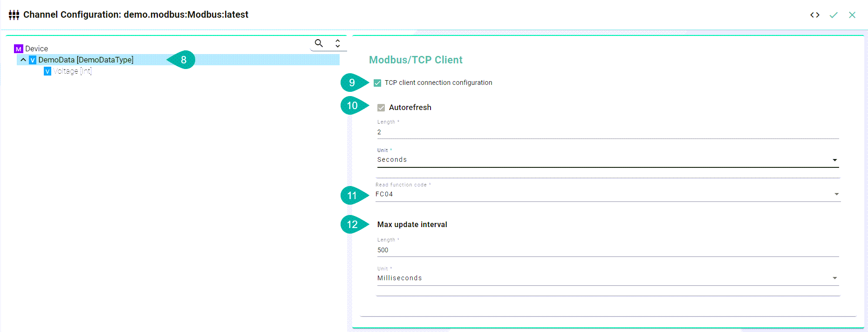Click the V icon beside Voltage
The height and width of the screenshot is (332, 868).
(48, 71)
